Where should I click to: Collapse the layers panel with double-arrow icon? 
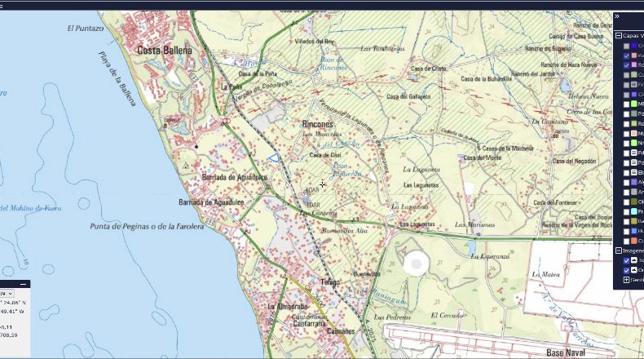coord(617,16)
